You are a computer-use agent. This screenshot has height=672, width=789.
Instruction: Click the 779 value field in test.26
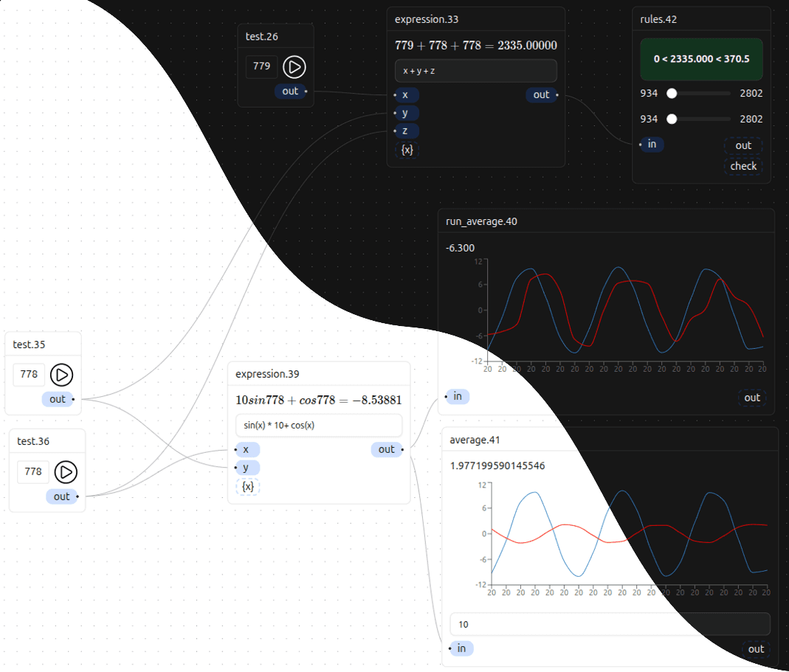(261, 66)
